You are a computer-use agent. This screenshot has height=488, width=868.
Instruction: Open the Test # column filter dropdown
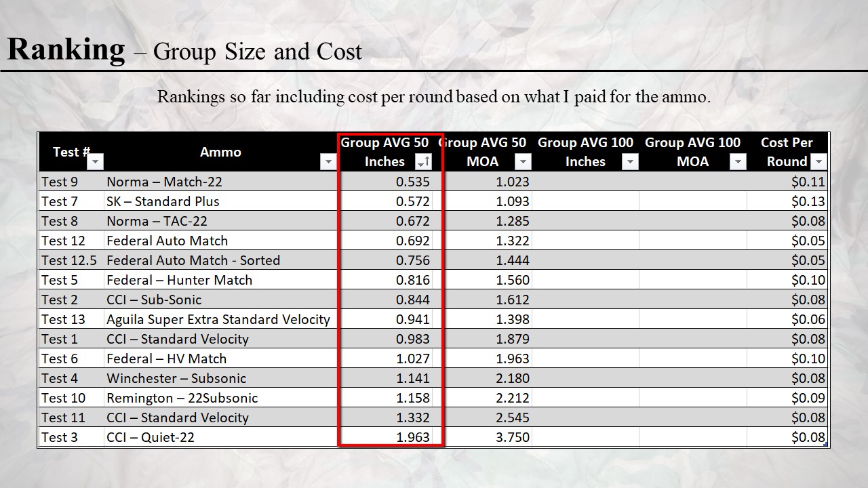coord(96,161)
